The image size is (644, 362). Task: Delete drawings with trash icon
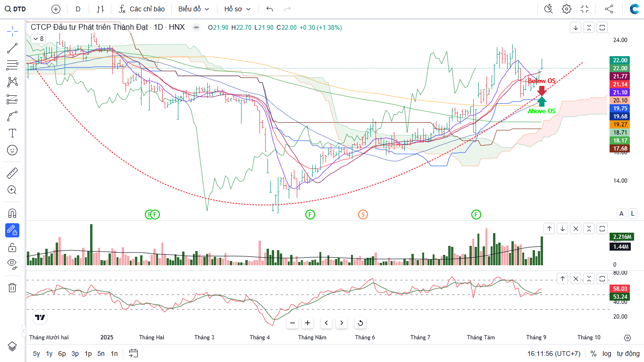pos(13,287)
